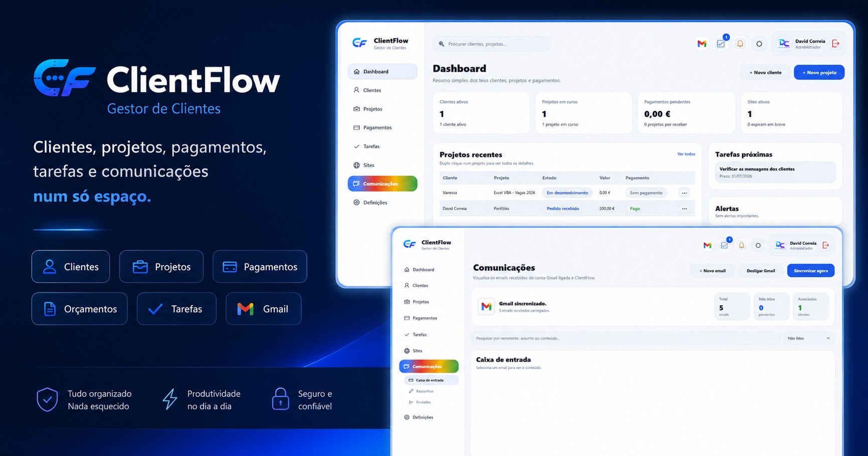Open Clientes in the Comunicações window sidebar

point(429,285)
